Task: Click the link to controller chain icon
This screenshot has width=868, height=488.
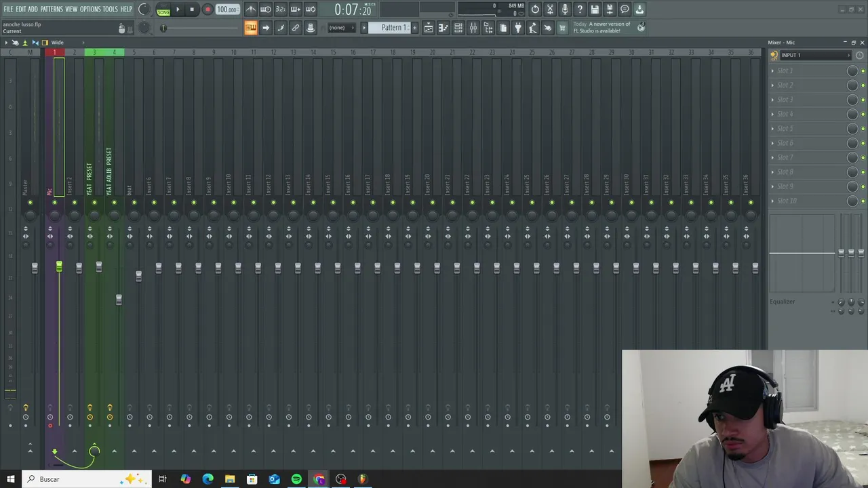Action: (295, 28)
